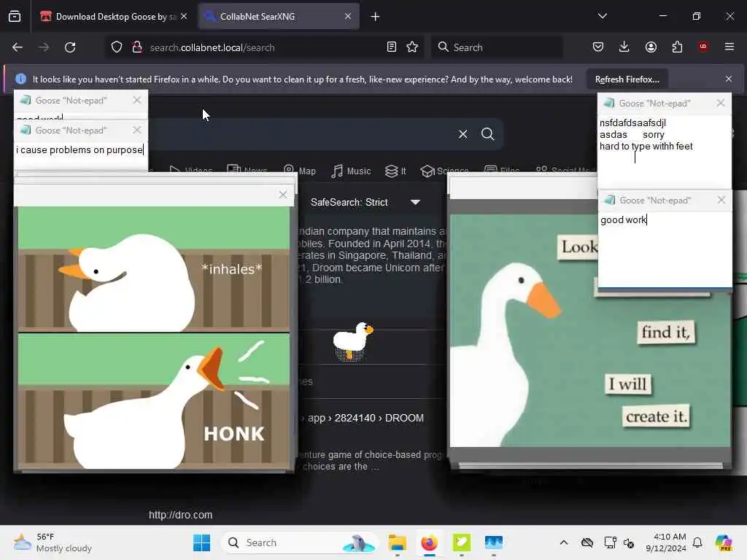Clear the SearXNG search query with X

tap(462, 134)
